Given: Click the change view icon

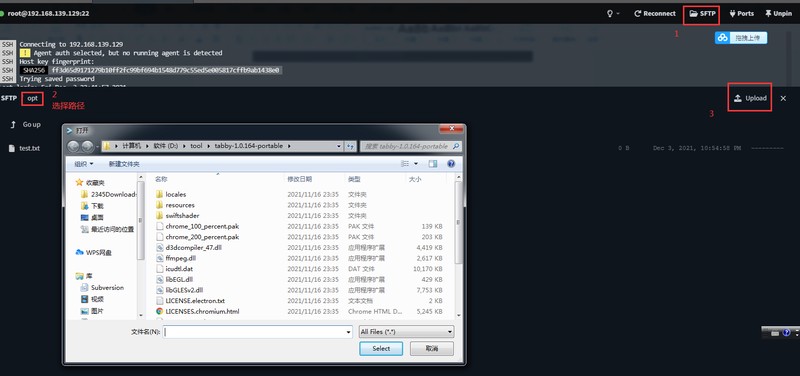Looking at the screenshot, I should (405, 164).
